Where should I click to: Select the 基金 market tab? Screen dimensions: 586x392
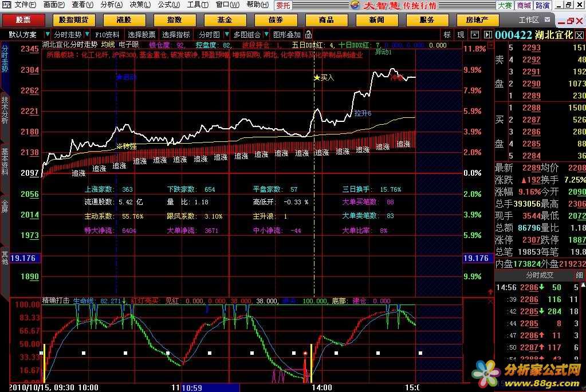tap(225, 20)
